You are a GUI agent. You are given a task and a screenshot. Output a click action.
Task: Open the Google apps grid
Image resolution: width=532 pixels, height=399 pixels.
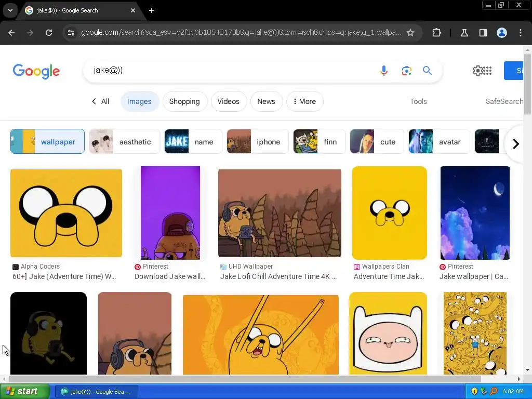487,71
